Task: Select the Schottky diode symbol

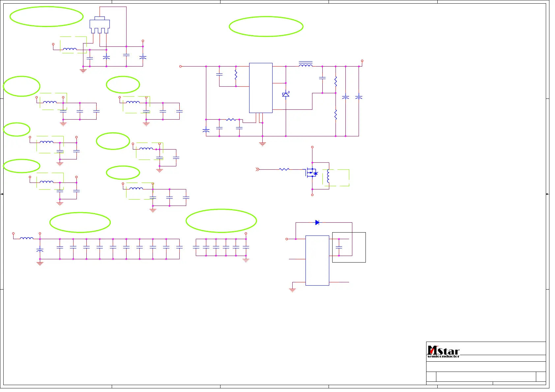Action: pyautogui.click(x=286, y=94)
